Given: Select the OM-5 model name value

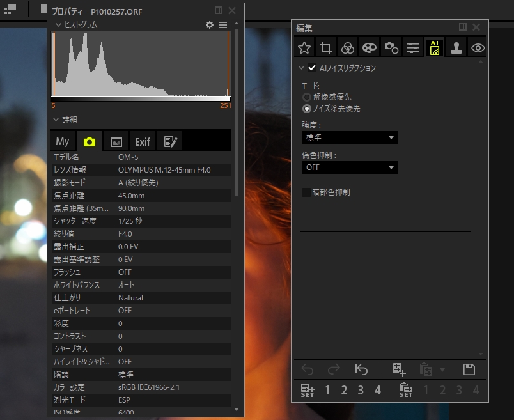Looking at the screenshot, I should (x=128, y=157).
